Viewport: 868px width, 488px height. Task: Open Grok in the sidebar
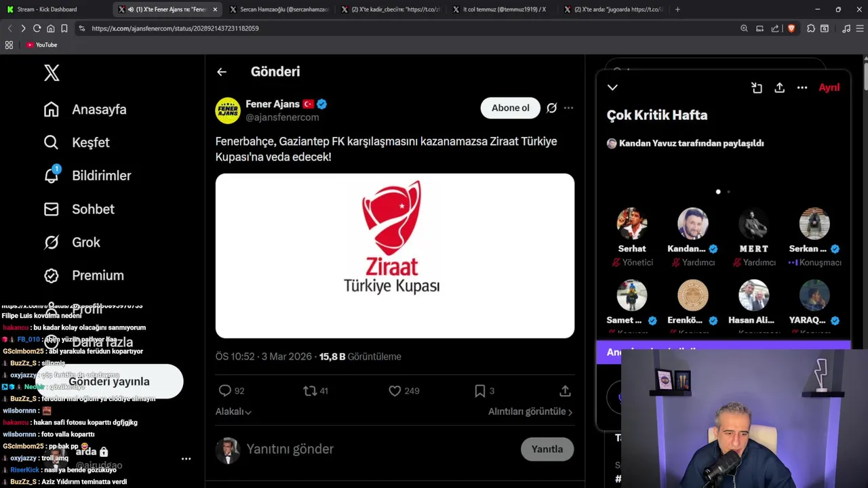point(71,242)
